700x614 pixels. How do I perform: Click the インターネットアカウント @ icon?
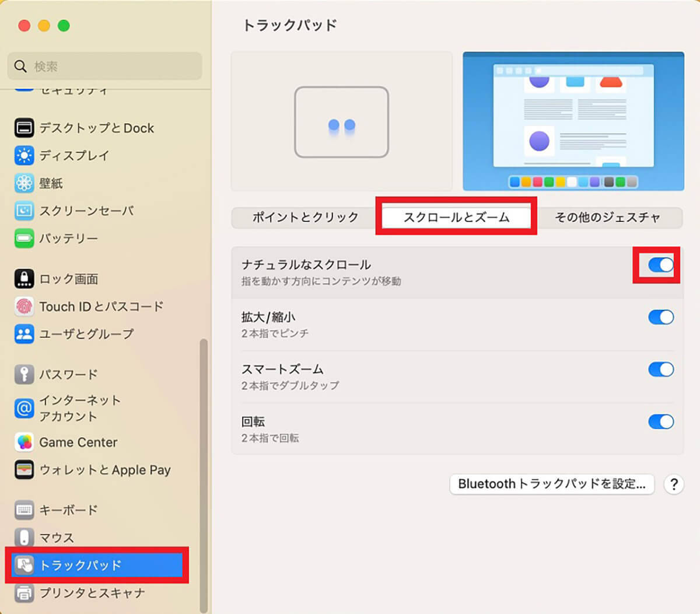coord(24,408)
